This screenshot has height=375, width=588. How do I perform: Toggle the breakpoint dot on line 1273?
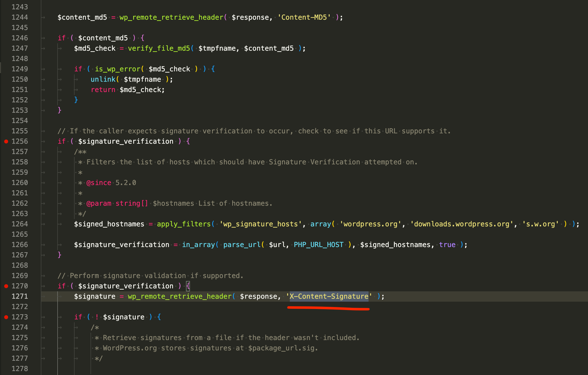(x=6, y=317)
